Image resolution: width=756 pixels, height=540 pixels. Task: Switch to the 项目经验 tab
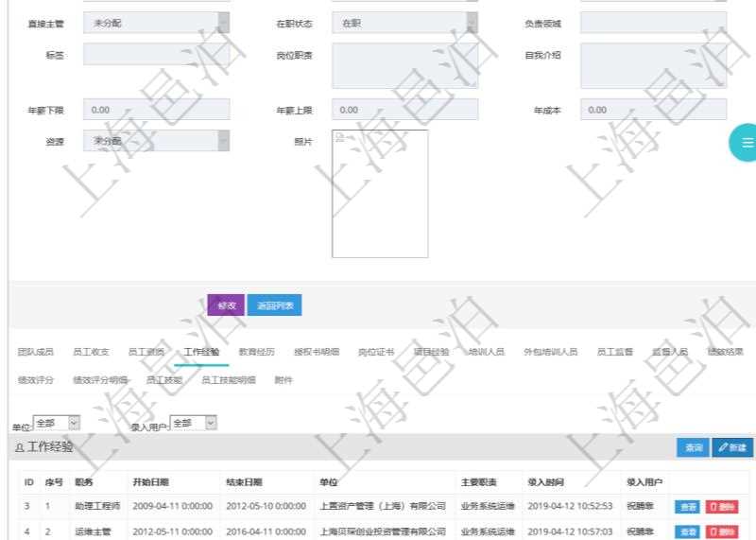click(x=431, y=352)
